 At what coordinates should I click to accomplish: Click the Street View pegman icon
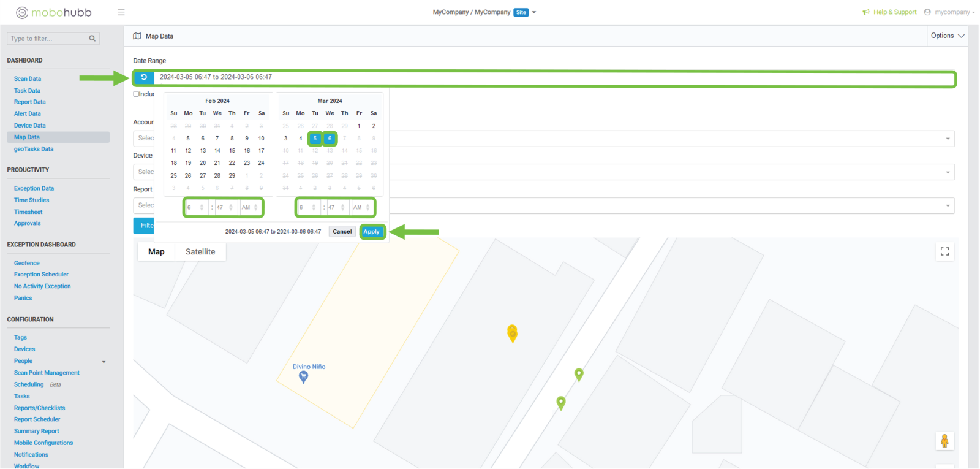coord(944,441)
